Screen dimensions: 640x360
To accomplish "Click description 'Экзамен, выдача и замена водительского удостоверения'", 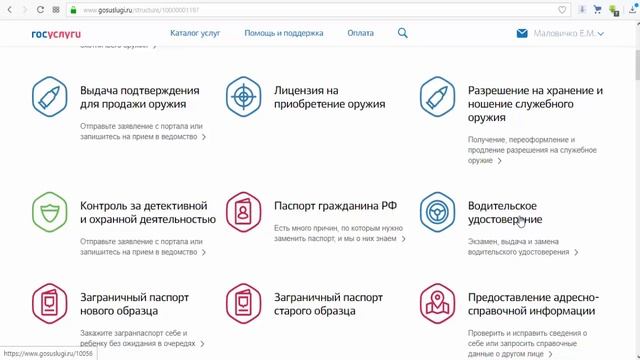I will tap(518, 247).
